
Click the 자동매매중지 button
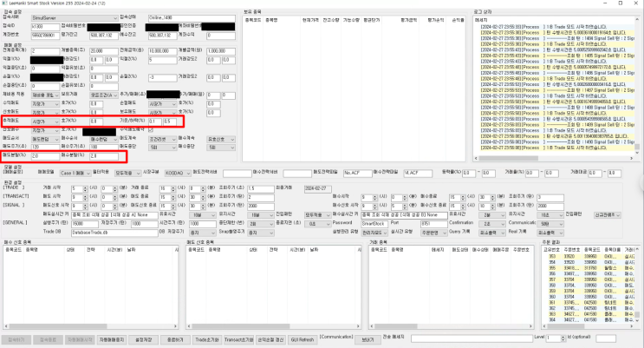point(111,340)
